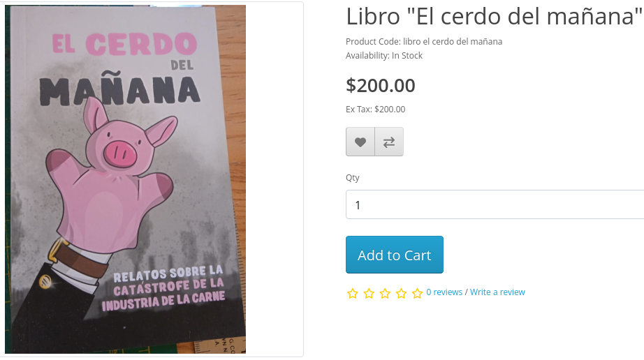Select the fourth rating star

(401, 293)
